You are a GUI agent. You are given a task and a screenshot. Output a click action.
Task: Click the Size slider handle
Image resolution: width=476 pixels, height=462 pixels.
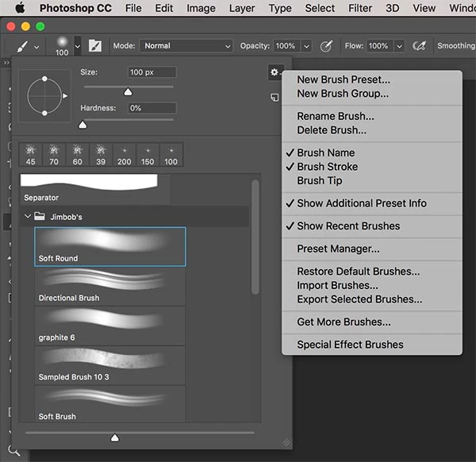(128, 92)
